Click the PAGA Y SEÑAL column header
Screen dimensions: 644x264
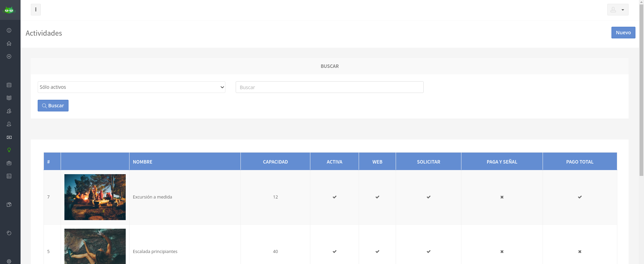coord(502,161)
